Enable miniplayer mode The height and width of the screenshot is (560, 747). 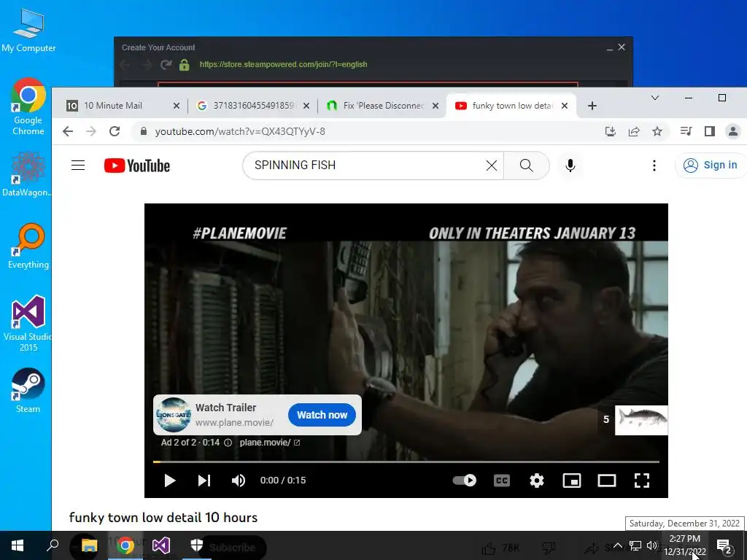(x=572, y=481)
